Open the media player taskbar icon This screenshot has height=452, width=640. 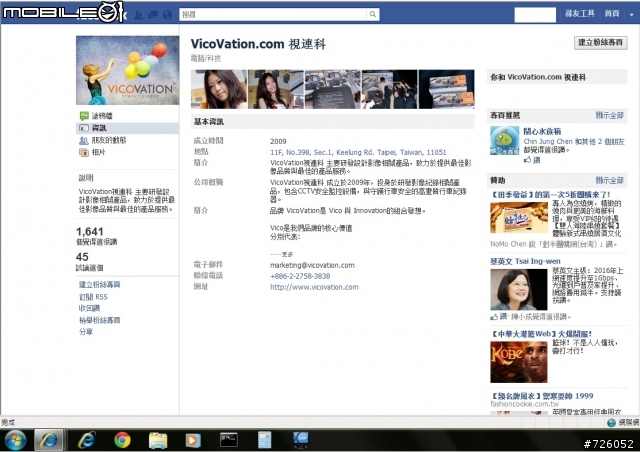point(193,441)
